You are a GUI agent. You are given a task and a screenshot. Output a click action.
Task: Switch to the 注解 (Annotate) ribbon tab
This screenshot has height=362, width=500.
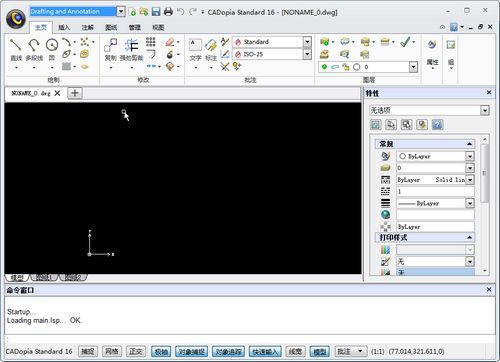point(88,27)
